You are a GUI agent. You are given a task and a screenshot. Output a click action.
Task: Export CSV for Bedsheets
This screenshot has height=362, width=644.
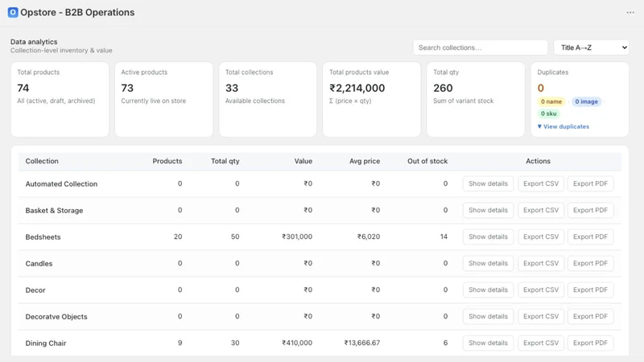[x=541, y=237]
